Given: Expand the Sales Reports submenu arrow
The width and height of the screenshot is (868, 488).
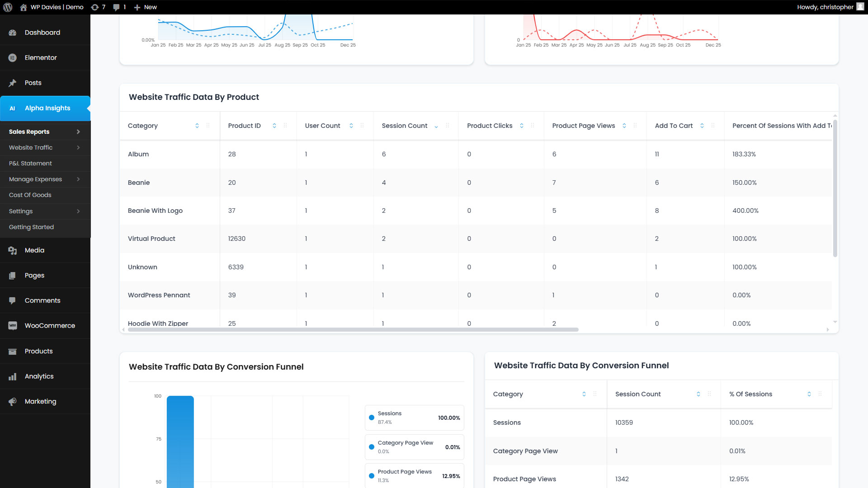Looking at the screenshot, I should pos(78,132).
